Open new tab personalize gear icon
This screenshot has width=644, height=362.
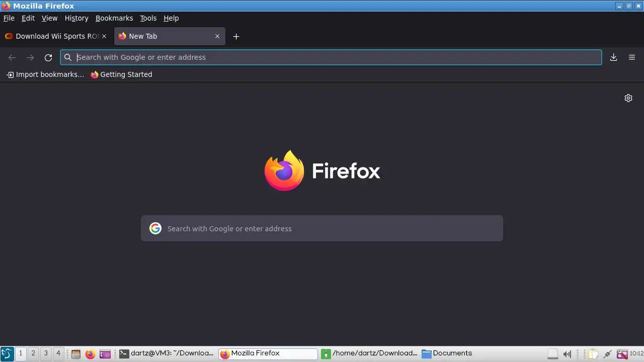pos(628,98)
